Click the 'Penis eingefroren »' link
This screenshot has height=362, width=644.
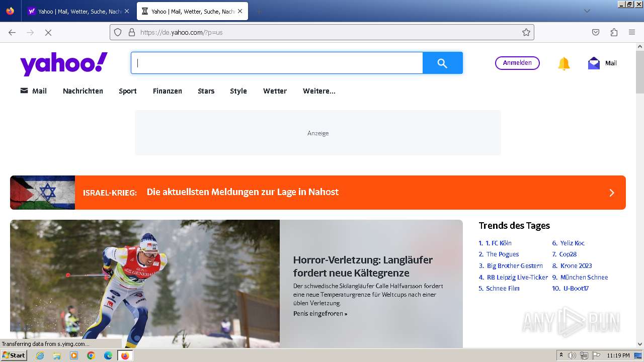(x=320, y=314)
